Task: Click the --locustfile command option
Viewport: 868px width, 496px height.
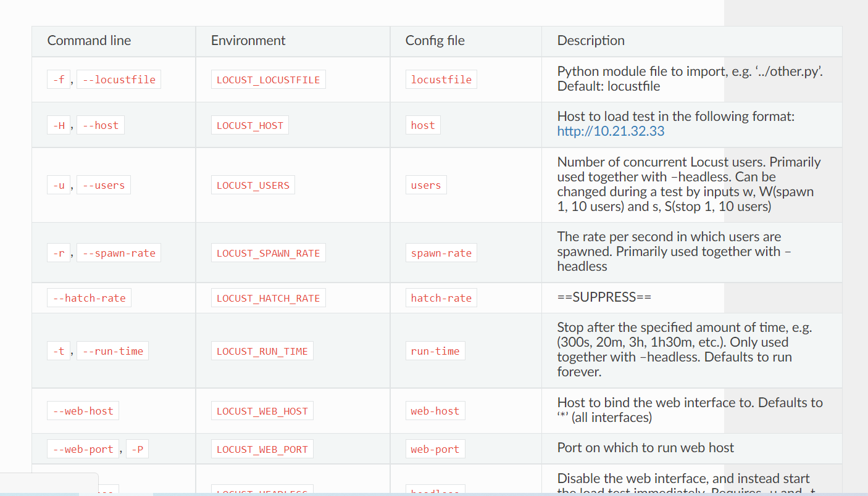Action: 119,79
